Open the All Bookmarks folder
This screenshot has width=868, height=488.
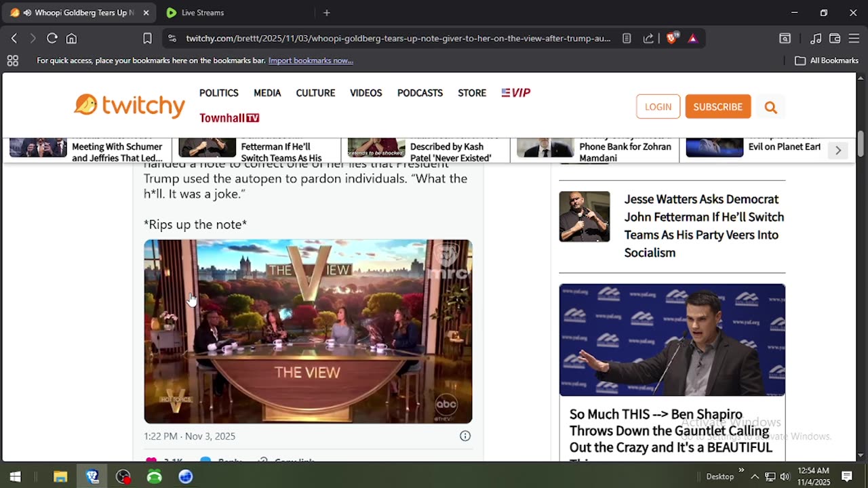[x=827, y=60]
